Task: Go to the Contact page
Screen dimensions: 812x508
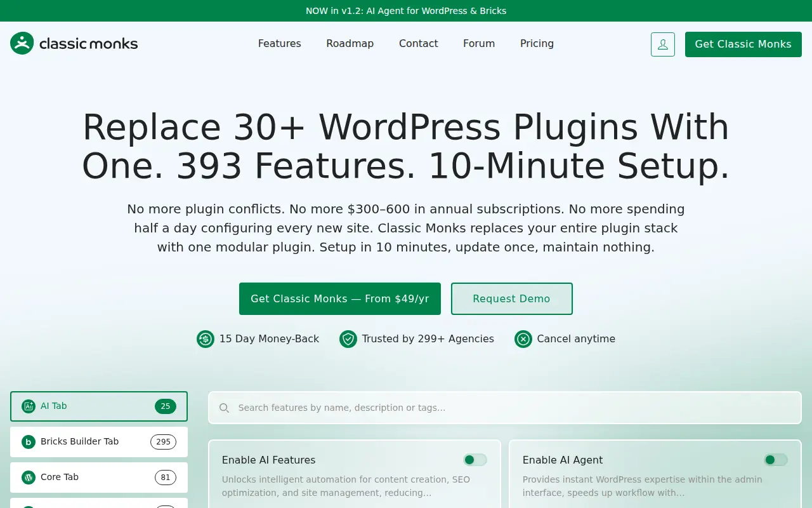Action: (419, 43)
